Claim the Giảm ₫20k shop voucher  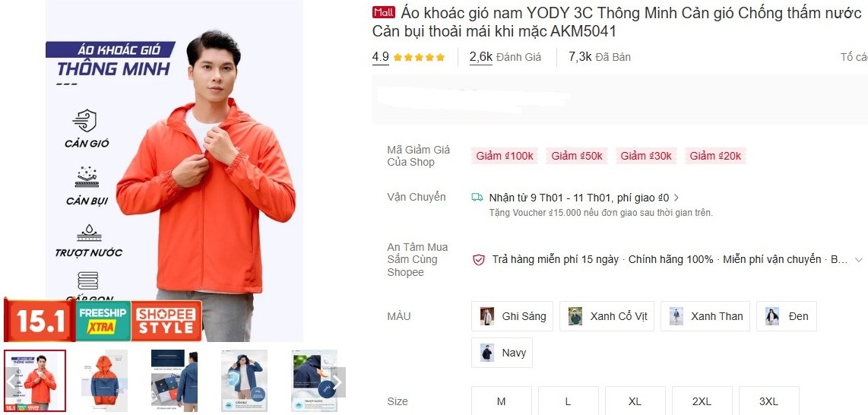pos(715,156)
